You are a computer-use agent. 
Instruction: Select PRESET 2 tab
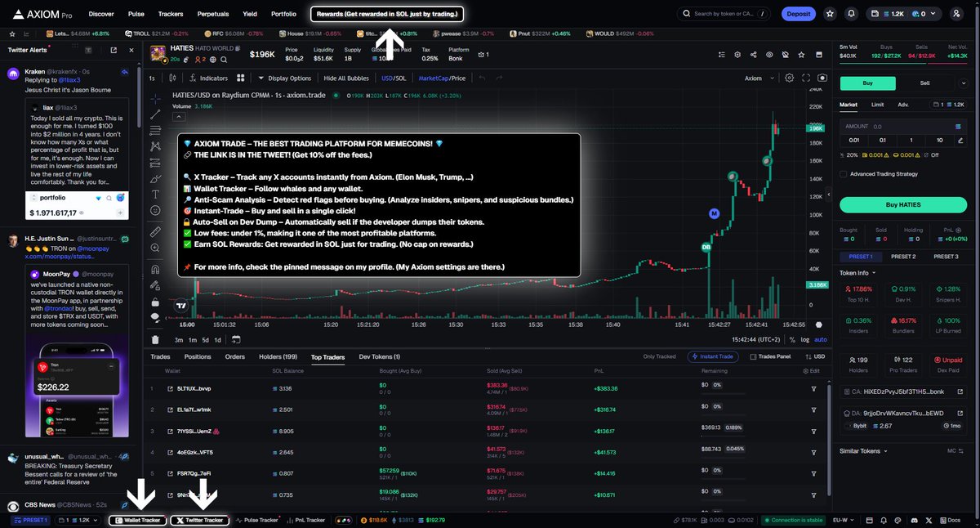pos(903,257)
